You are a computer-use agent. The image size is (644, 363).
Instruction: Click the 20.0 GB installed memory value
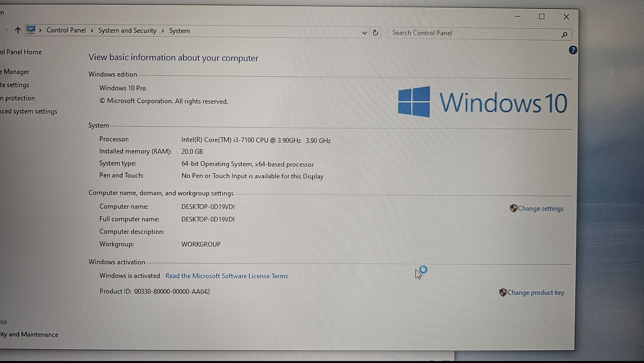point(192,152)
